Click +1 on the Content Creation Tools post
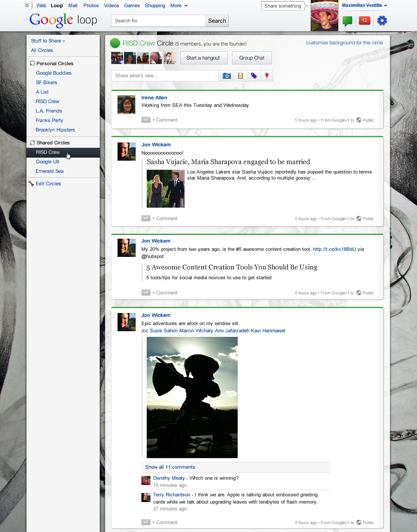The width and height of the screenshot is (417, 532). click(x=146, y=293)
